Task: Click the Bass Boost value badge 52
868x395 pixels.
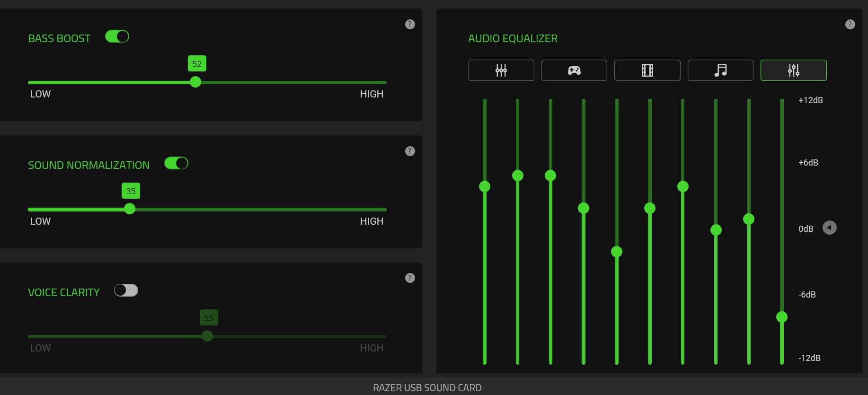Action: [x=197, y=64]
